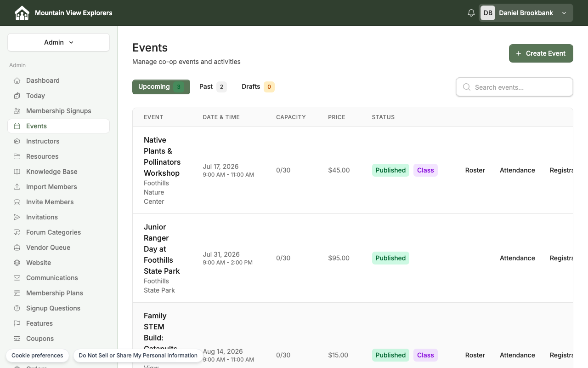
Task: Open Roster for Family STEM Build
Action: pyautogui.click(x=475, y=355)
